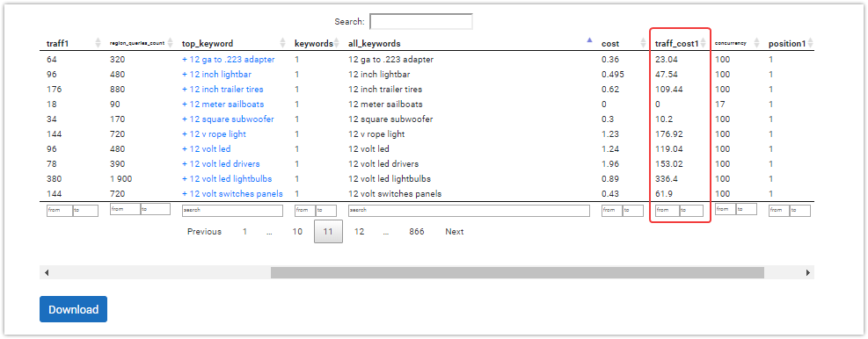The image size is (868, 339).
Task: Go to page 10
Action: click(x=297, y=232)
